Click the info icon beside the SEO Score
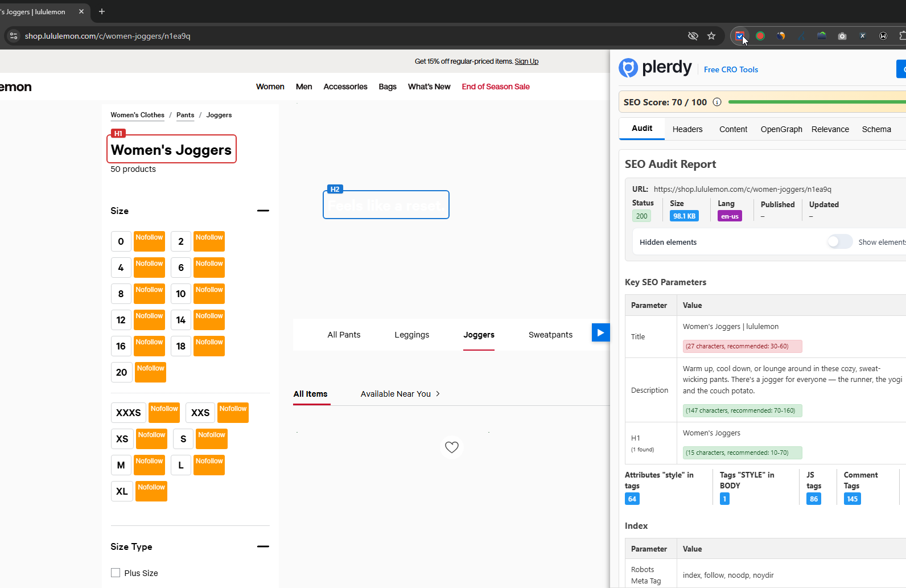This screenshot has width=906, height=588. [x=717, y=102]
